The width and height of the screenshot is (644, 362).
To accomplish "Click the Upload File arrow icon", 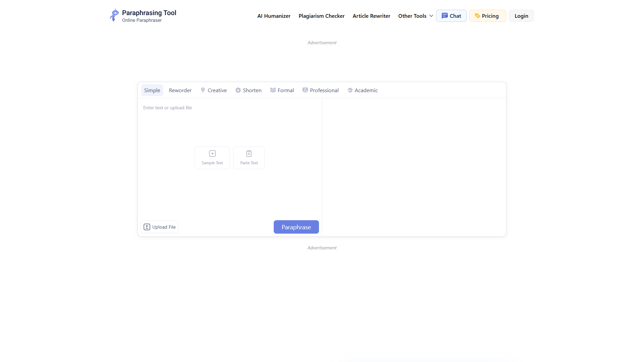I will pyautogui.click(x=147, y=227).
